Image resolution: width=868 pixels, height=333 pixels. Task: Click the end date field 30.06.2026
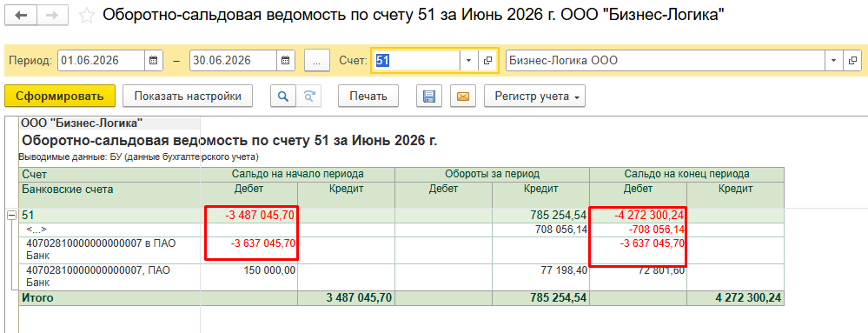[x=233, y=60]
